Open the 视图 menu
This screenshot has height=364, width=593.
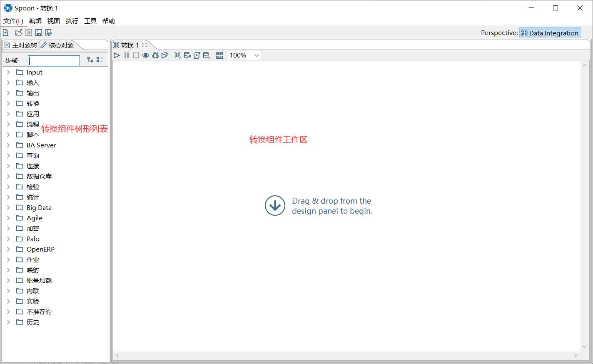(x=54, y=21)
